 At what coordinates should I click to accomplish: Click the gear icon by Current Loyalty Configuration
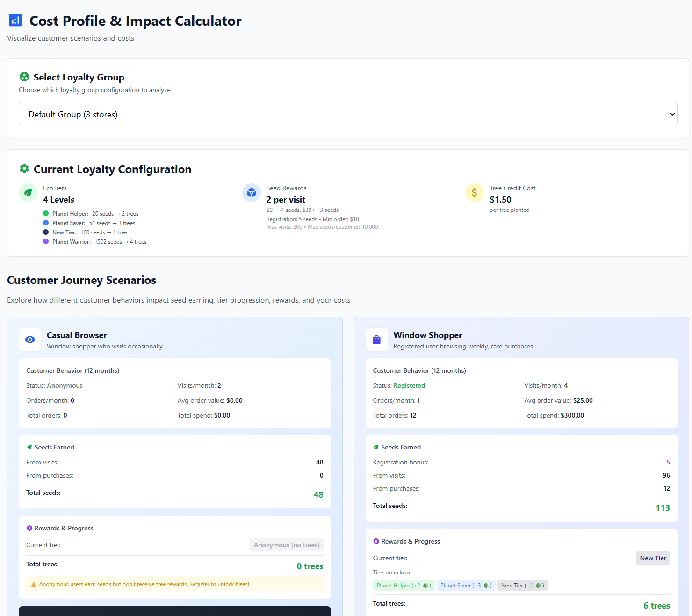(x=24, y=168)
